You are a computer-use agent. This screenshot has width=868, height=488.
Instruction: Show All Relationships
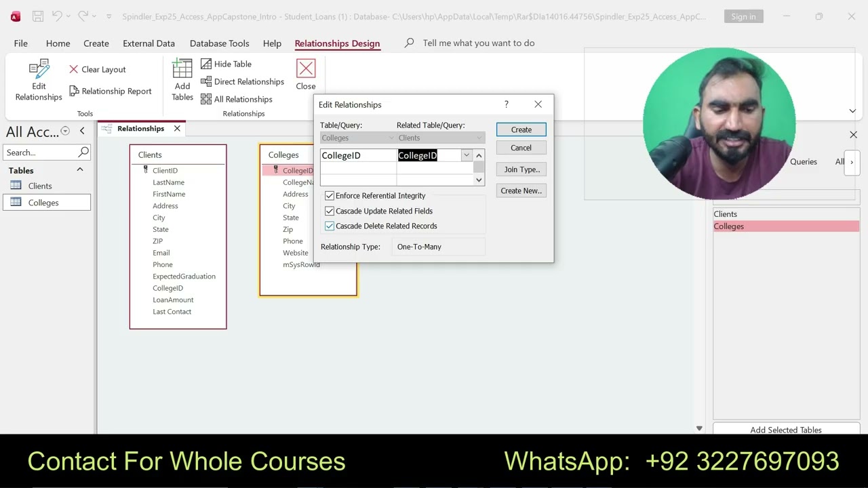(236, 99)
